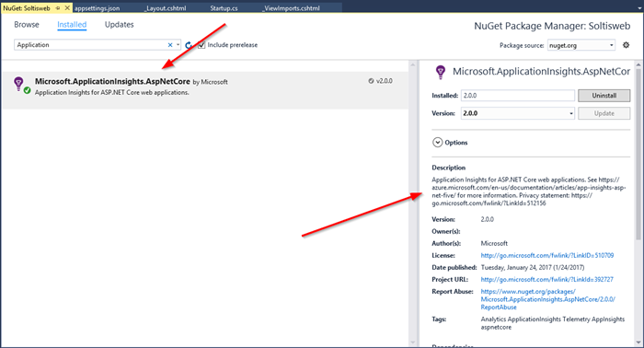Click the package list scroll down arrow
644x348 pixels.
pos(413,342)
